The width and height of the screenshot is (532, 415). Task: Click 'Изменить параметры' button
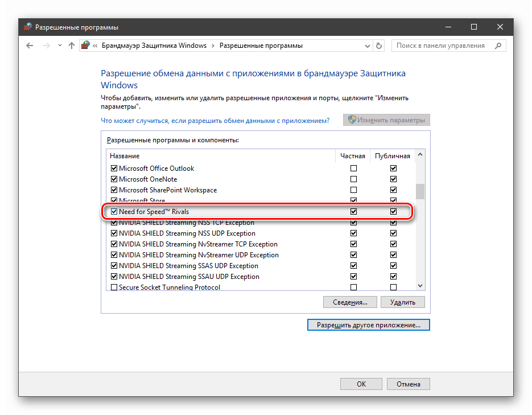(386, 120)
